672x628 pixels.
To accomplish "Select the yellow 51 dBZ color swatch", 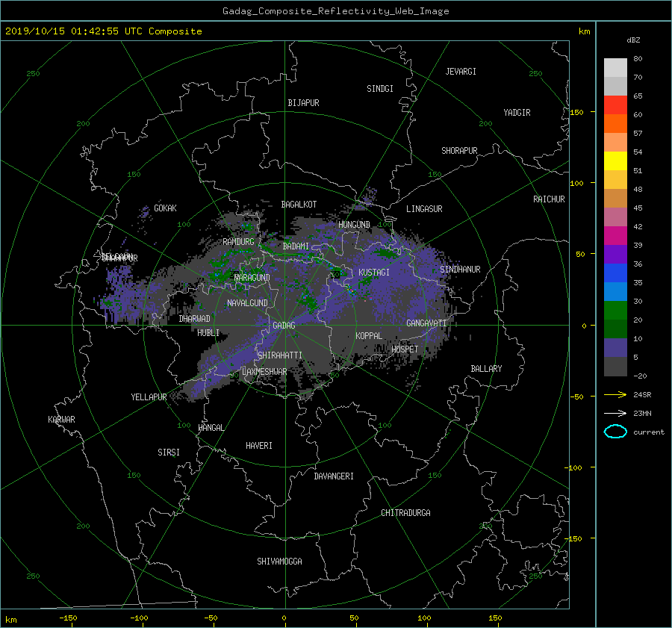I will pyautogui.click(x=615, y=161).
